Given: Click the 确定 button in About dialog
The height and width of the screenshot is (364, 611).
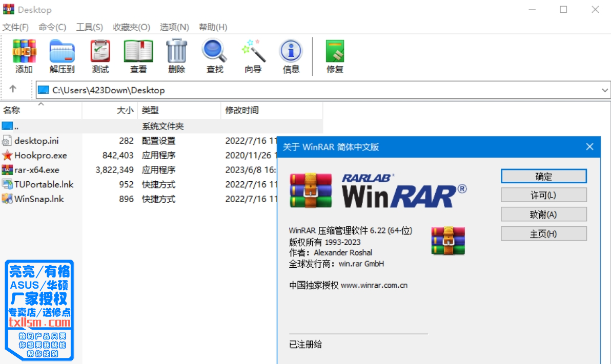Looking at the screenshot, I should (543, 176).
